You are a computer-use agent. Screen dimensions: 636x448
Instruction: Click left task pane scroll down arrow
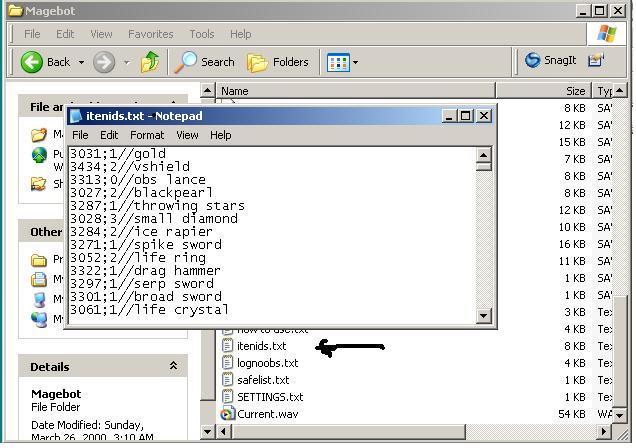point(207,431)
